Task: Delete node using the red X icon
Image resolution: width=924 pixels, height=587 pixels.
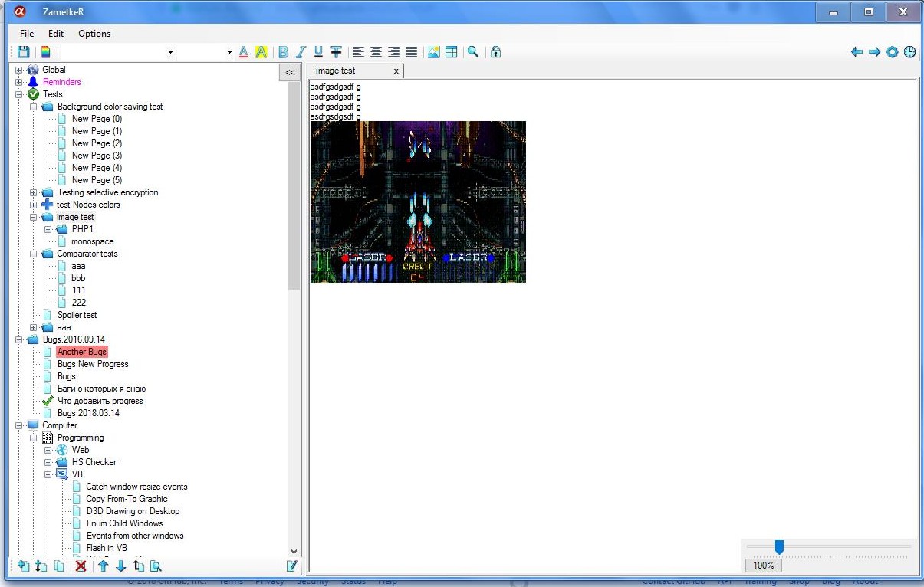Action: (81, 566)
